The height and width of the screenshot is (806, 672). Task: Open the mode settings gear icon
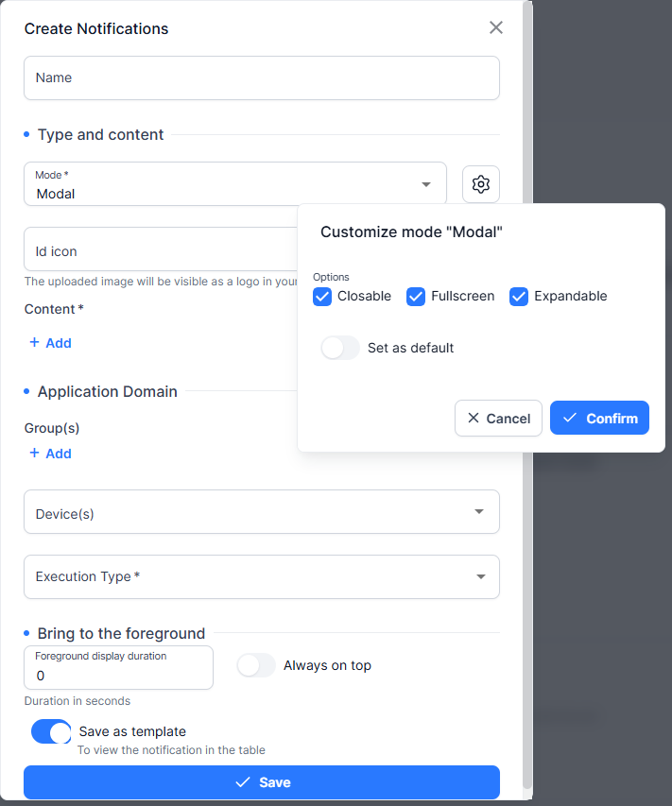[481, 184]
